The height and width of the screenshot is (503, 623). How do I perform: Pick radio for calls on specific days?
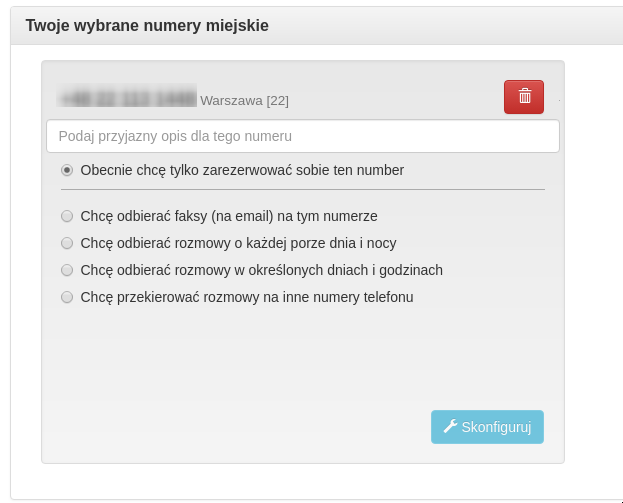[67, 270]
